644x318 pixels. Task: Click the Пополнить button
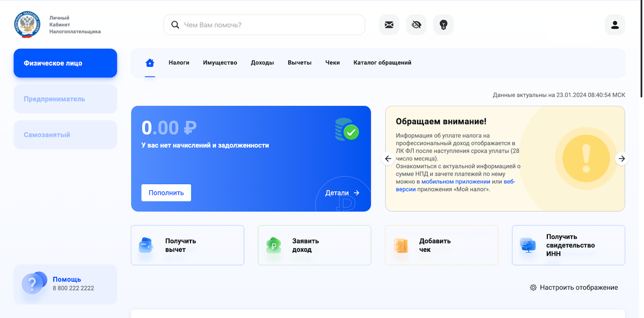[x=166, y=192]
